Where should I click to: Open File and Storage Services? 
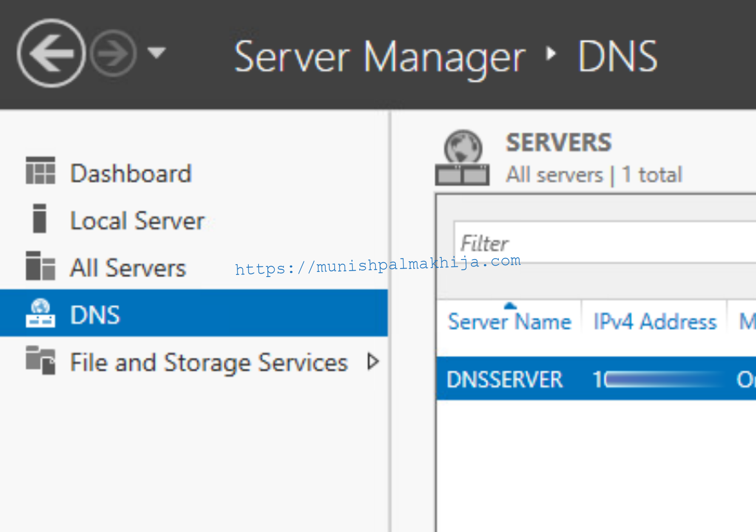(209, 362)
